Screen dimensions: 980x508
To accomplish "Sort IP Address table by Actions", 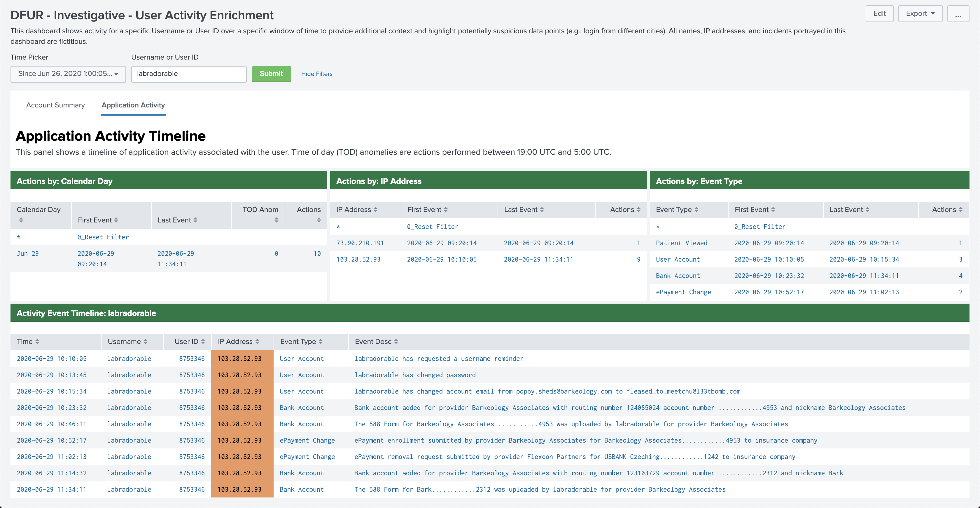I will click(x=638, y=209).
